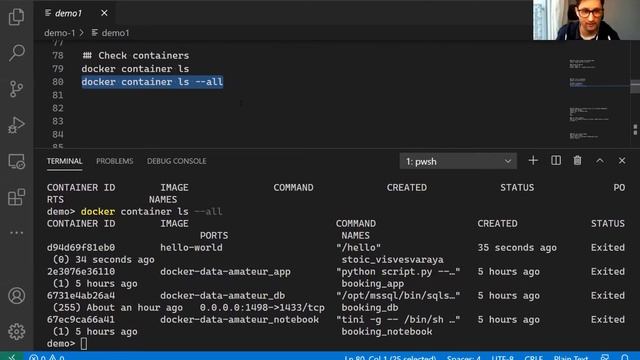Show additional views ellipsis in activity bar
The image size is (640, 360).
(16, 233)
